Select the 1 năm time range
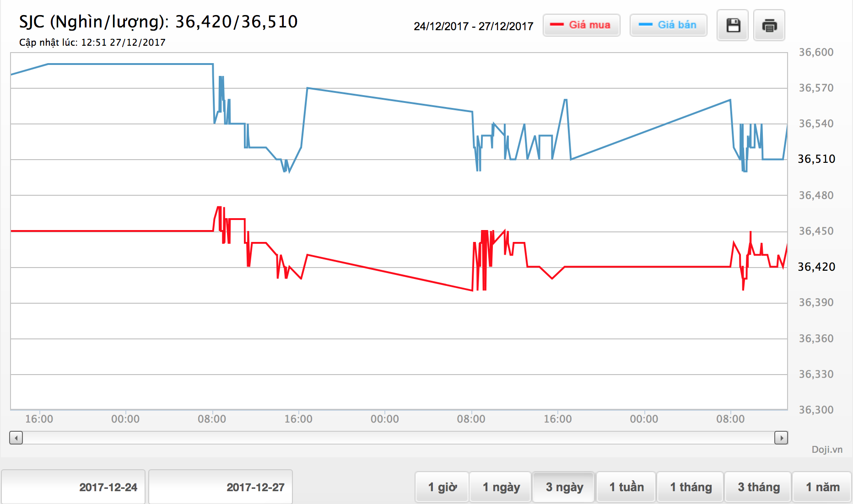Image resolution: width=853 pixels, height=504 pixels. click(822, 487)
